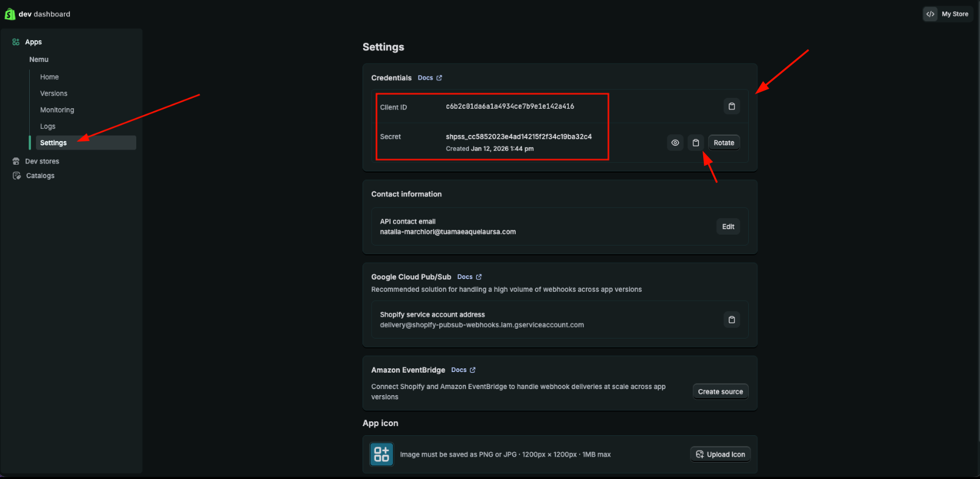Click the Dev stores storefront icon
Screen dimensions: 980x479
pyautogui.click(x=16, y=161)
